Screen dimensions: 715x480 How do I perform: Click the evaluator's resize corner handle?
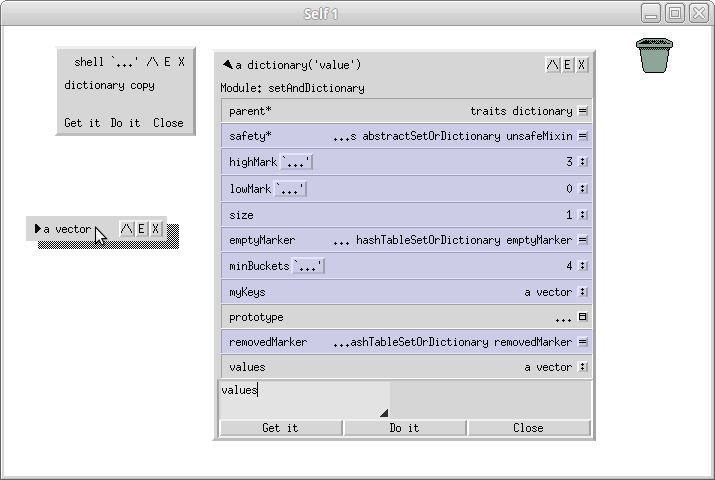tap(383, 412)
